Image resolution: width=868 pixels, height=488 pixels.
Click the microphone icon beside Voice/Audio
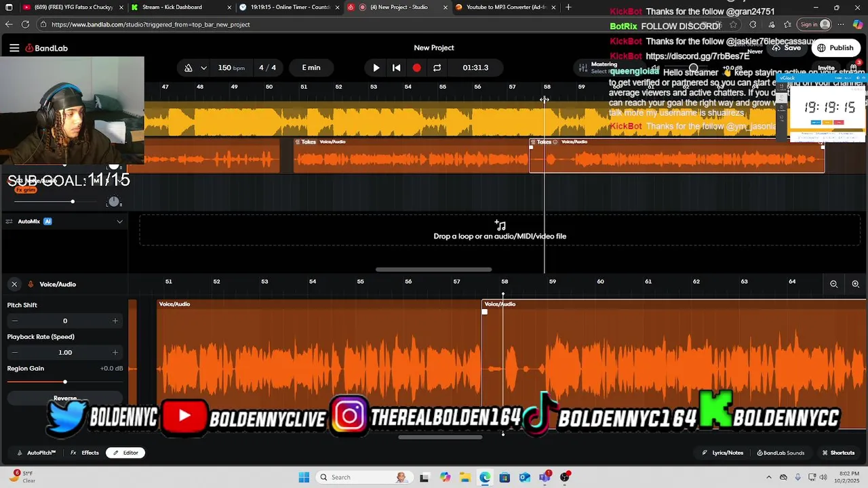click(x=31, y=285)
